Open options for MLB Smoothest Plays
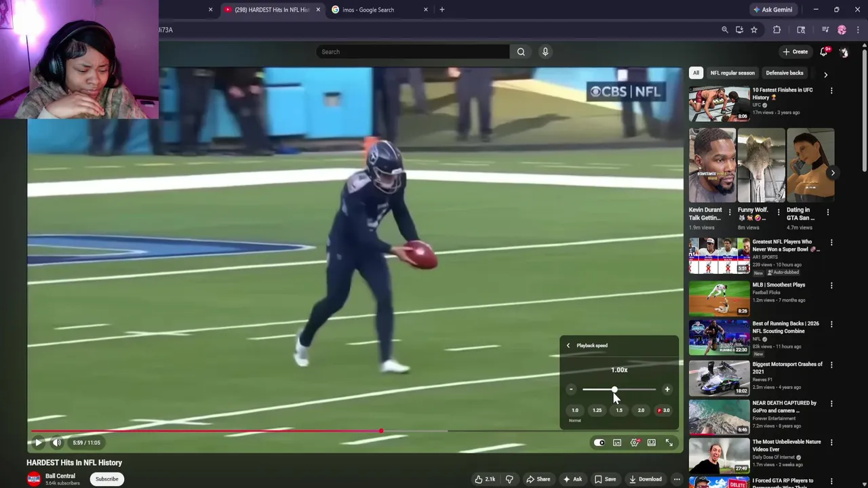Screen dimensions: 868x488 tap(831, 285)
